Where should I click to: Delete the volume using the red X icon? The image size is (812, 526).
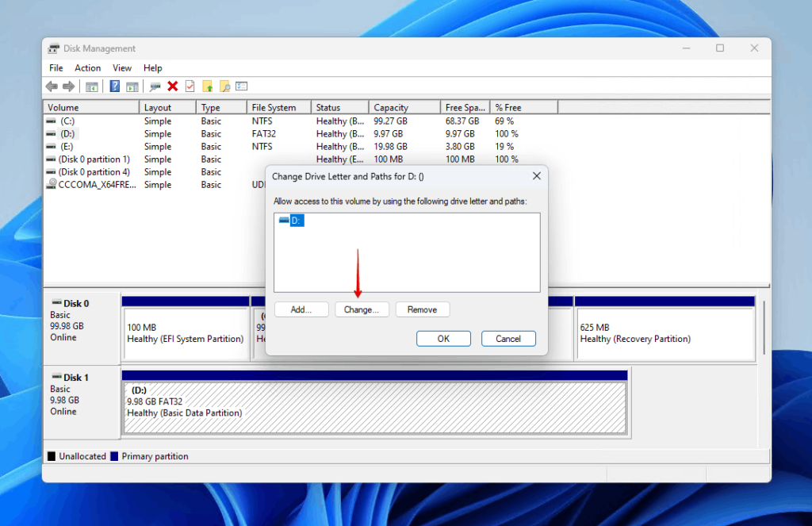[171, 86]
